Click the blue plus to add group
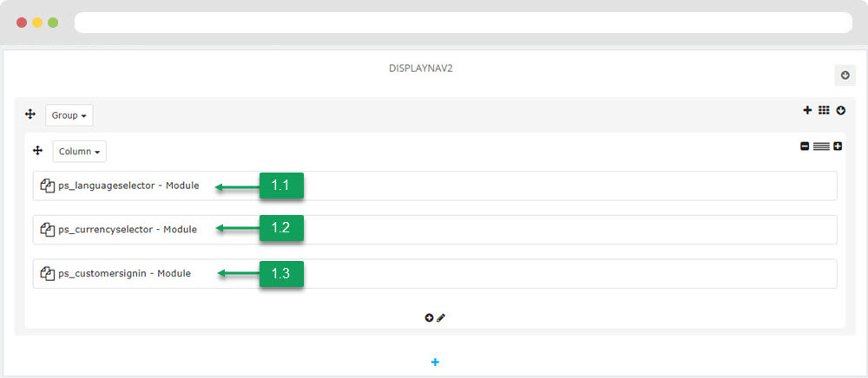868x378 pixels. tap(435, 362)
